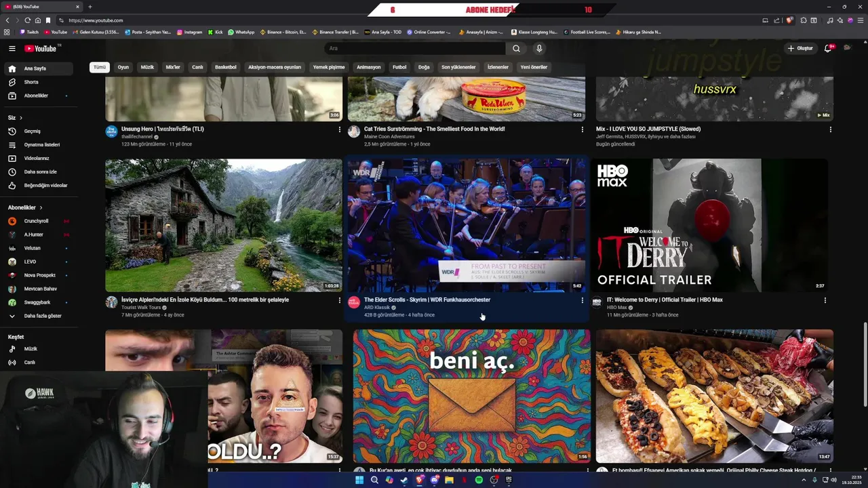The height and width of the screenshot is (488, 868).
Task: Open İsviçre Alpleri stone house thumbnail
Action: (224, 225)
